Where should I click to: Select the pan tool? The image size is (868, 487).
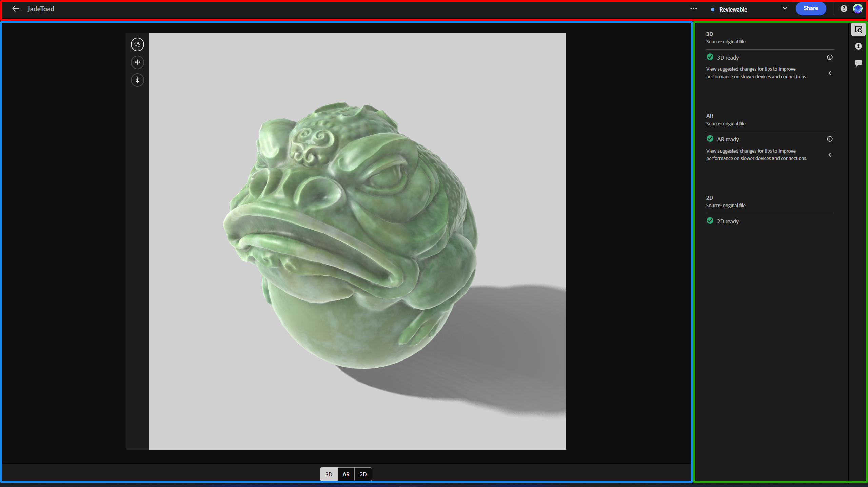137,62
